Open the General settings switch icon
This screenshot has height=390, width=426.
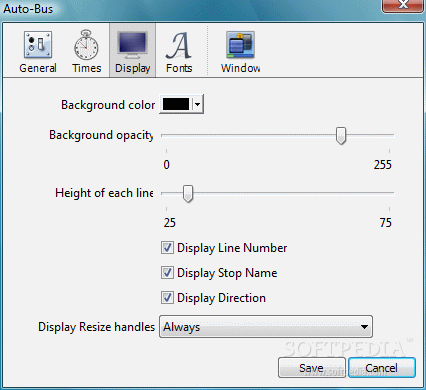(38, 44)
